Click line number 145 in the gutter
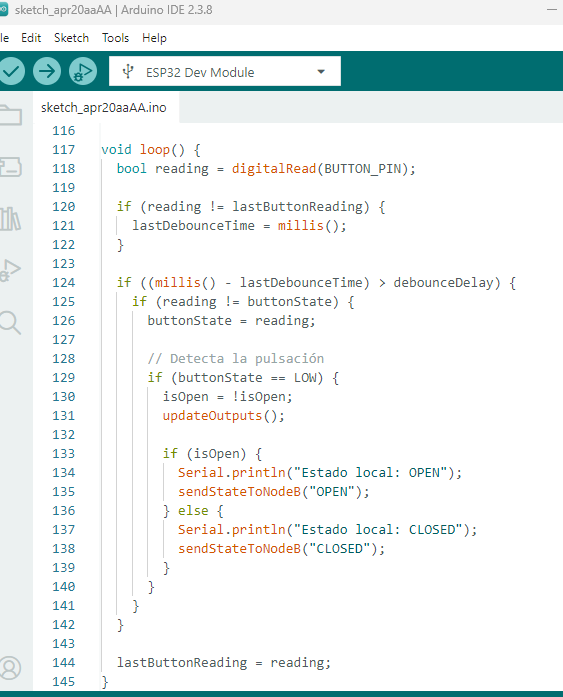 64,681
